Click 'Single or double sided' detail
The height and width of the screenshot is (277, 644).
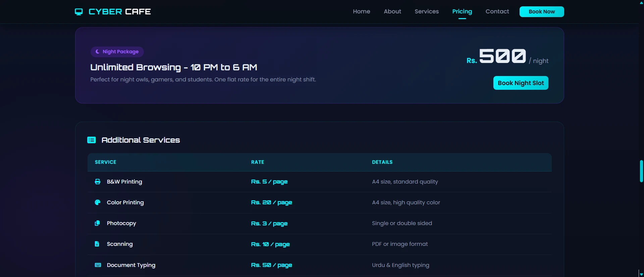coord(402,223)
